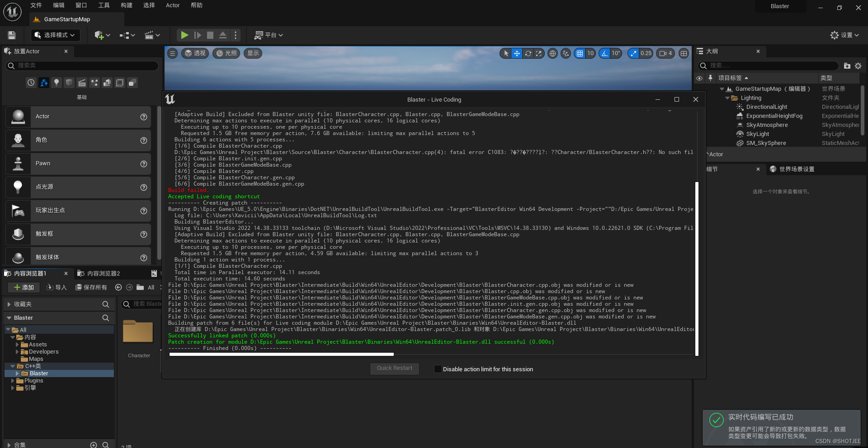Select the Cinematic category clapper icon

pyautogui.click(x=81, y=83)
